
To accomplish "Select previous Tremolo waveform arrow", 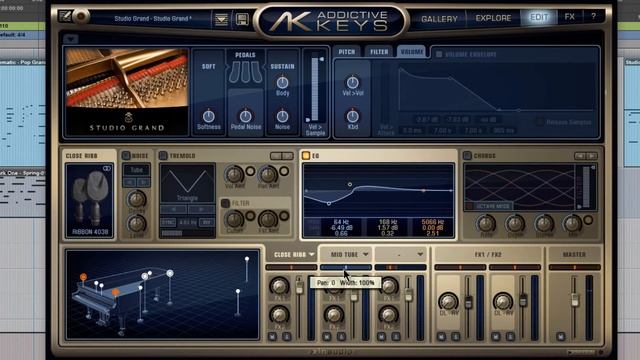I will [x=173, y=209].
